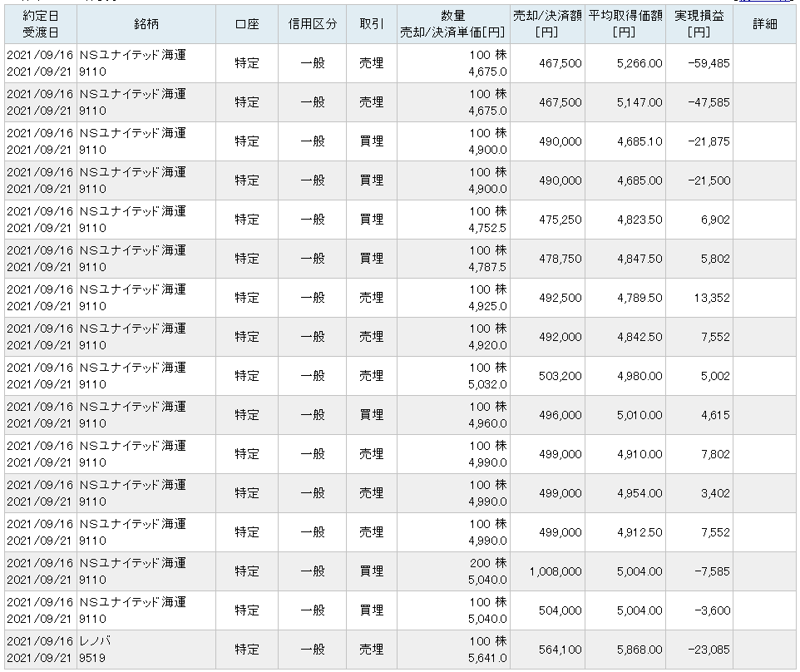Image resolution: width=800 pixels, height=672 pixels.
Task: Select the realized loss value -21,500
Action: (x=709, y=180)
